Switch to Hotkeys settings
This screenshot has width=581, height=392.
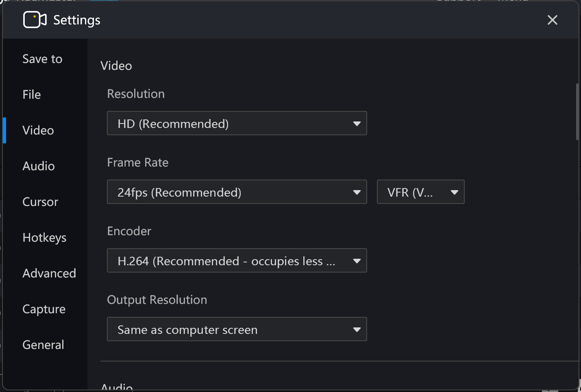[x=44, y=238]
